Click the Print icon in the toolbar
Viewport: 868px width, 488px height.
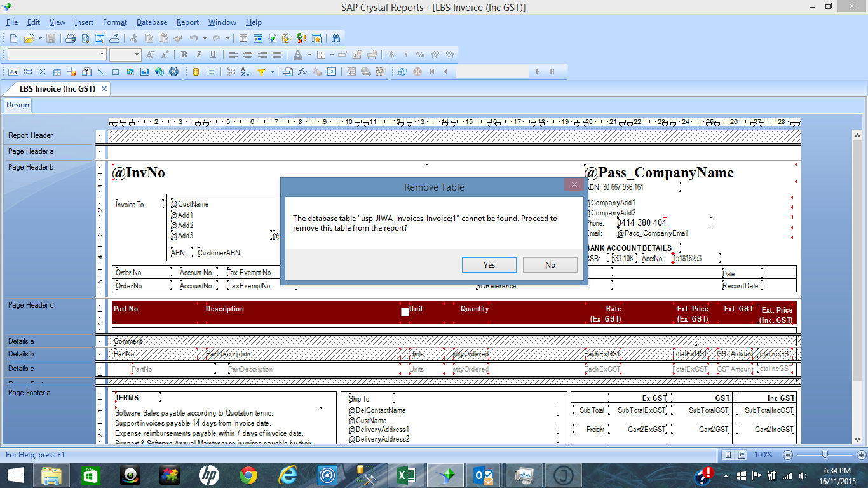pos(71,38)
